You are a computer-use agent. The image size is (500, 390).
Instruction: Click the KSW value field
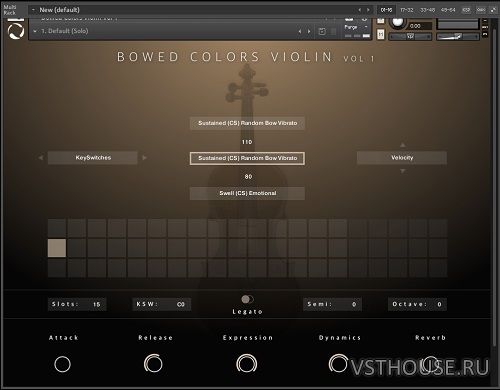(x=162, y=304)
